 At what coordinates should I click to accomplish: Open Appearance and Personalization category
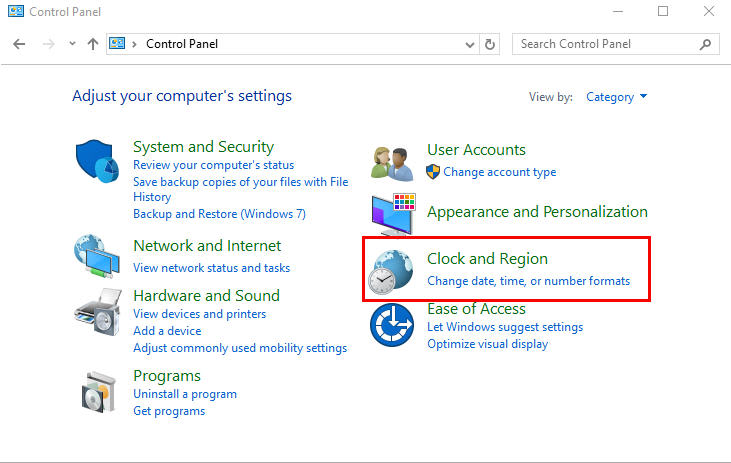click(x=538, y=212)
